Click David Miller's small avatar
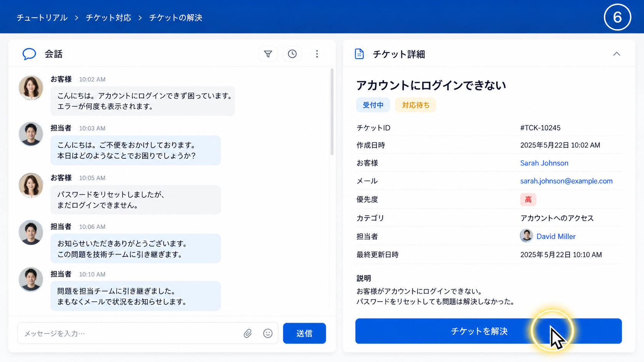This screenshot has height=362, width=644. [526, 236]
